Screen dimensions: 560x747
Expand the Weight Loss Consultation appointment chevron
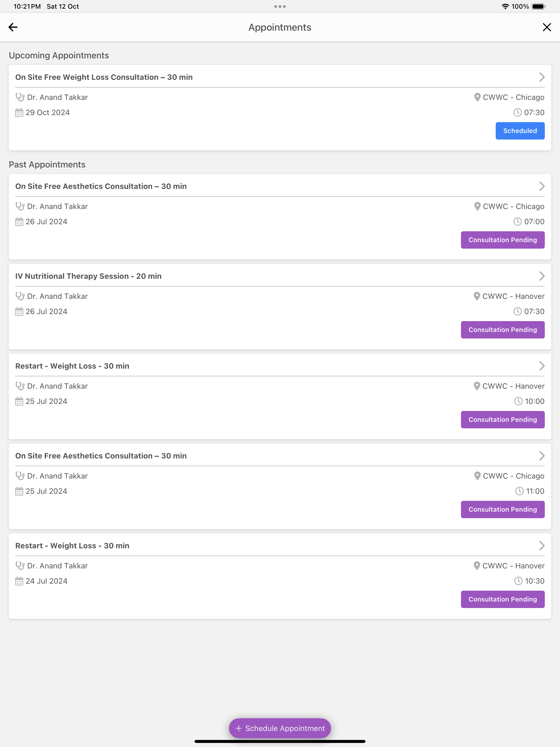(x=542, y=77)
